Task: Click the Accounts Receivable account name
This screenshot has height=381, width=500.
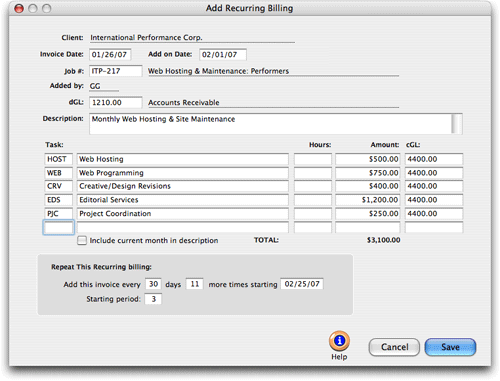Action: pyautogui.click(x=184, y=103)
